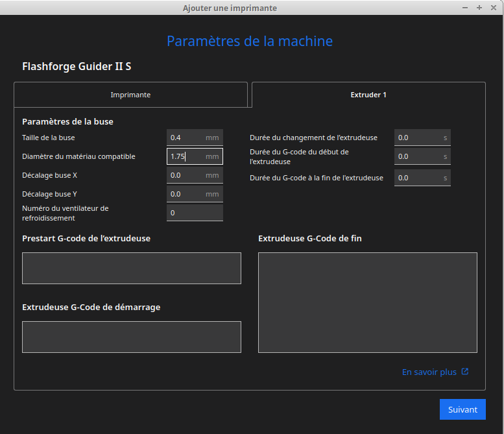Click the Extrudeuse G-Code de fin heading
Viewport: 504px width, 434px height.
(x=310, y=238)
